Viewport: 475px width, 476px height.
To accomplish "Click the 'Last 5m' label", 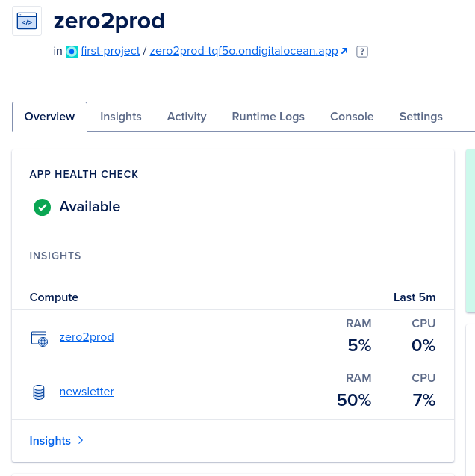I will tap(415, 297).
